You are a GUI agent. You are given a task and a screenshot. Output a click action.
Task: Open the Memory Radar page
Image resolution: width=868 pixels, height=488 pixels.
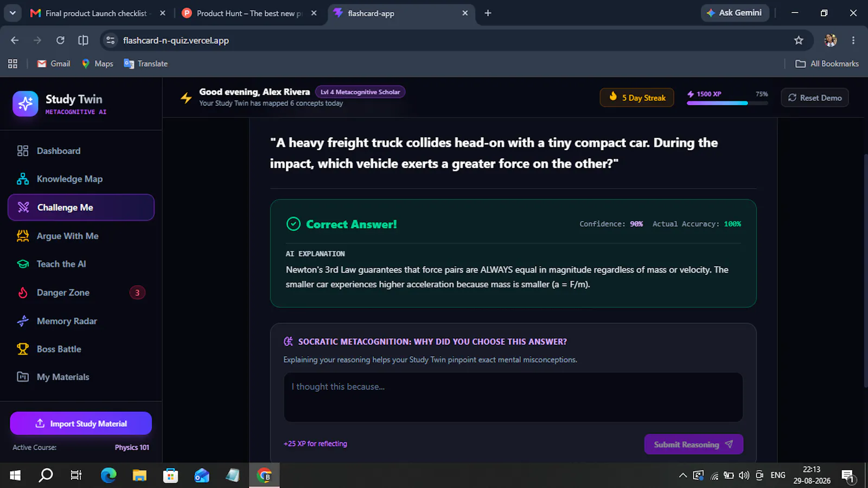pos(81,321)
